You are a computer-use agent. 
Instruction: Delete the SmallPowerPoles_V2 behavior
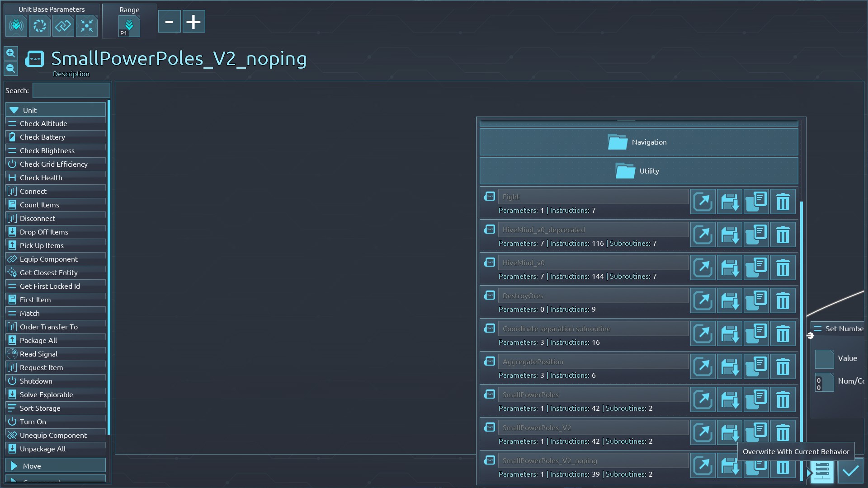783,432
